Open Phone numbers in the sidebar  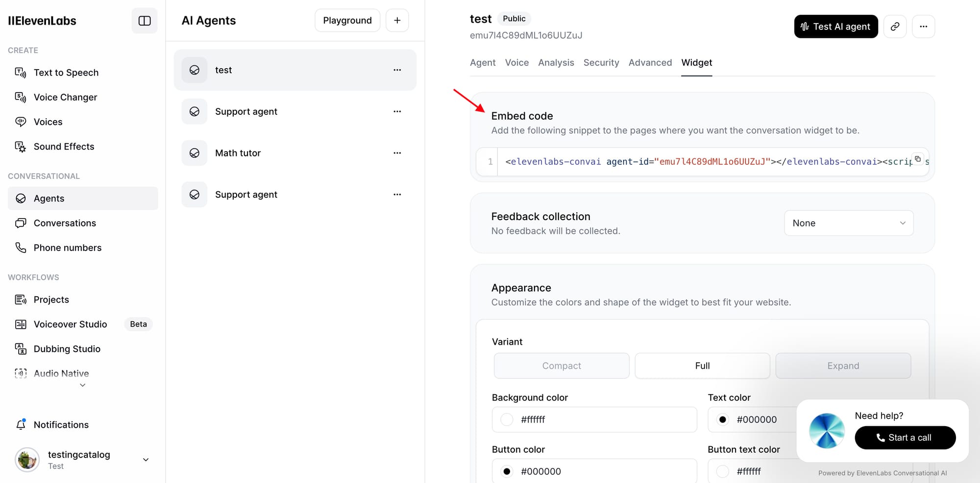click(83, 248)
